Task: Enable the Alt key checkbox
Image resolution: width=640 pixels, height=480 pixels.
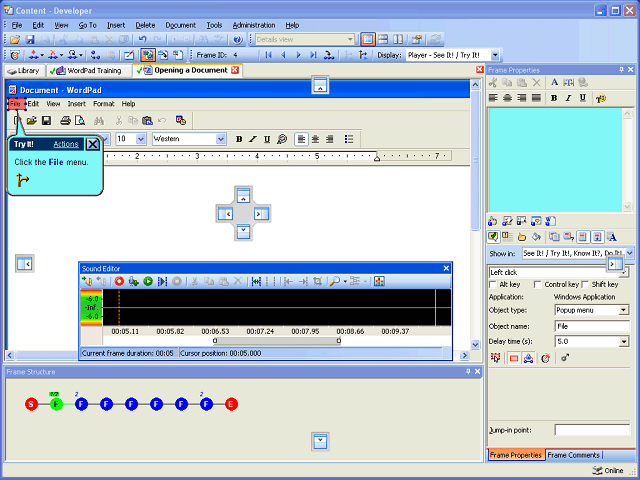Action: 493,284
